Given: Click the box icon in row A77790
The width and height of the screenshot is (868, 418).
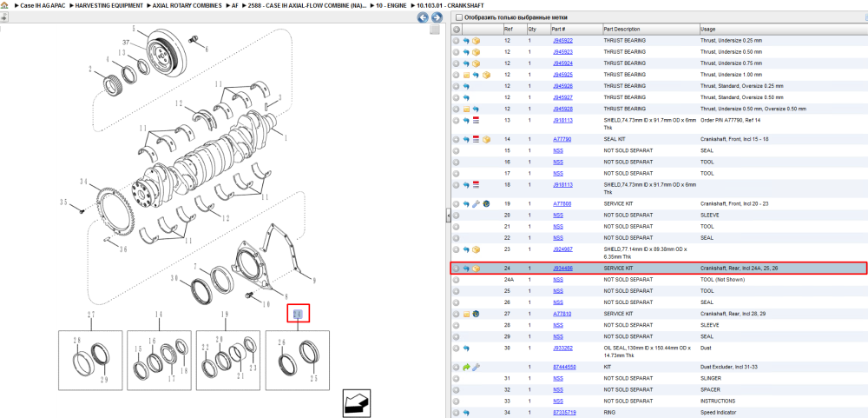Looking at the screenshot, I should [486, 139].
